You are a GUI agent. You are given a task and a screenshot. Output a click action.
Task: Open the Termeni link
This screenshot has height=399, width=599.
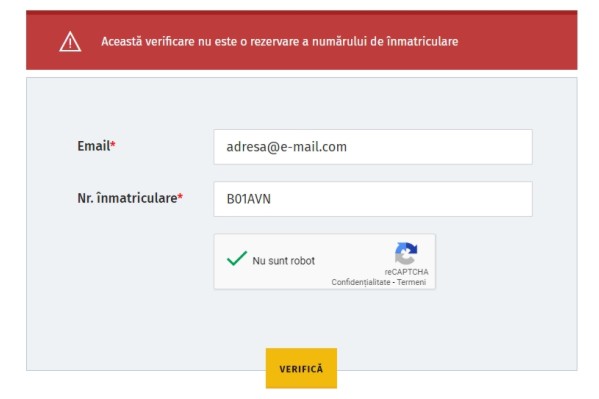tap(411, 282)
